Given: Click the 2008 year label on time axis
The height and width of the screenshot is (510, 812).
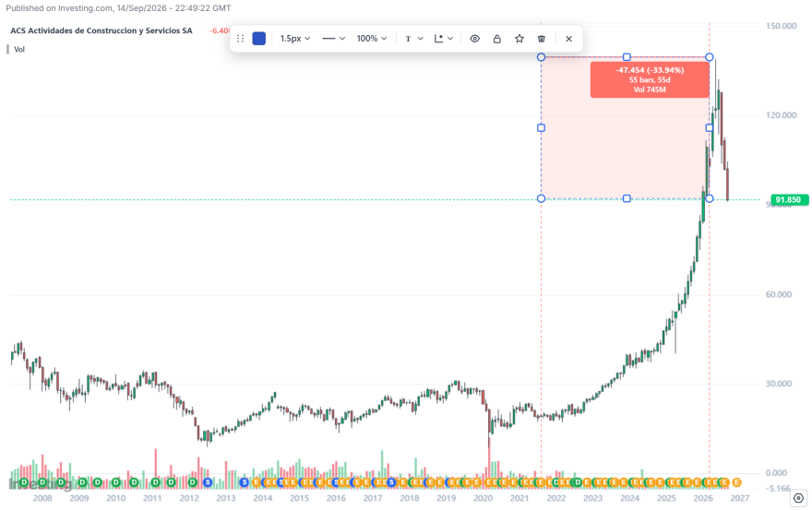Looking at the screenshot, I should click(42, 498).
